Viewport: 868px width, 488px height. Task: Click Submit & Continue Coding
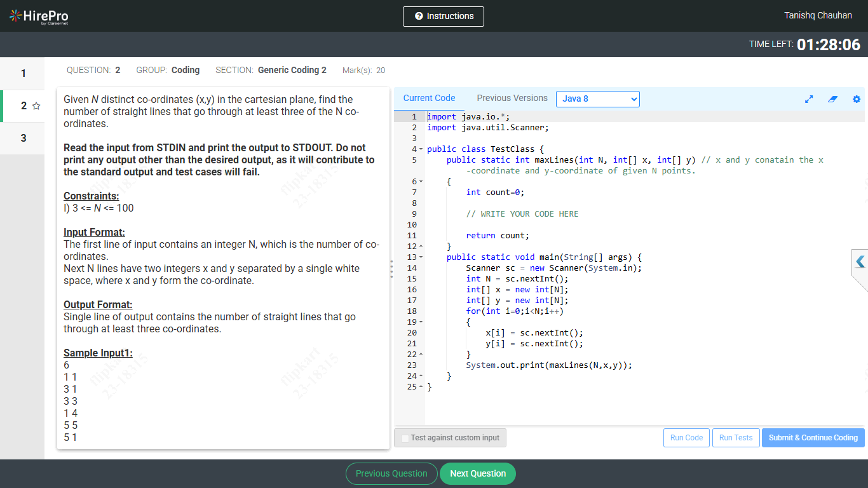(813, 438)
